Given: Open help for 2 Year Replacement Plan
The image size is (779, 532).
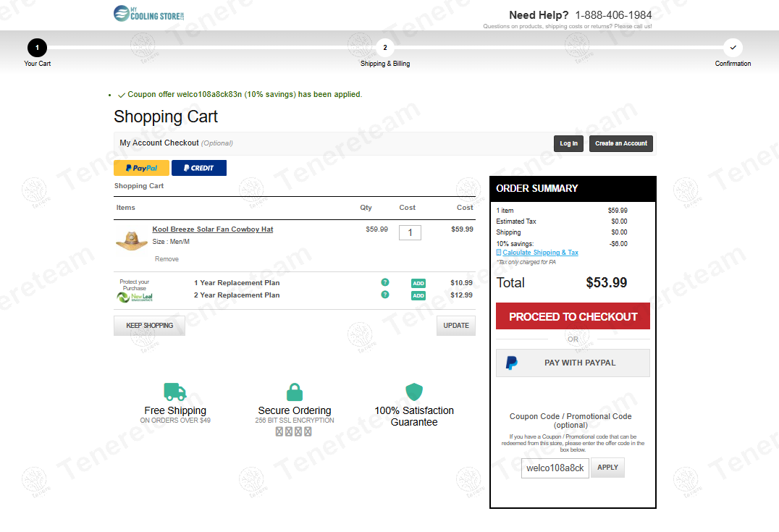Looking at the screenshot, I should 385,295.
